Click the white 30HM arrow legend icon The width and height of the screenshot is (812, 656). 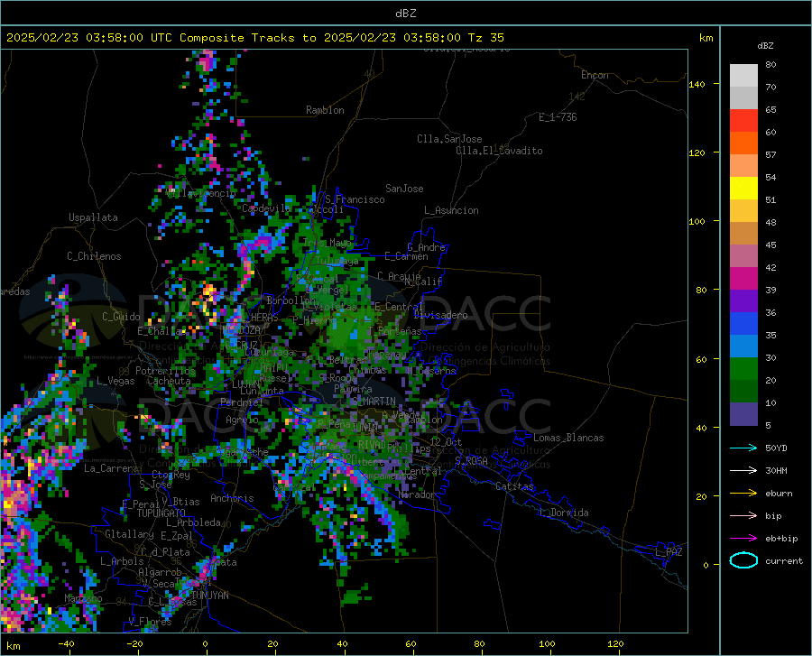click(743, 470)
